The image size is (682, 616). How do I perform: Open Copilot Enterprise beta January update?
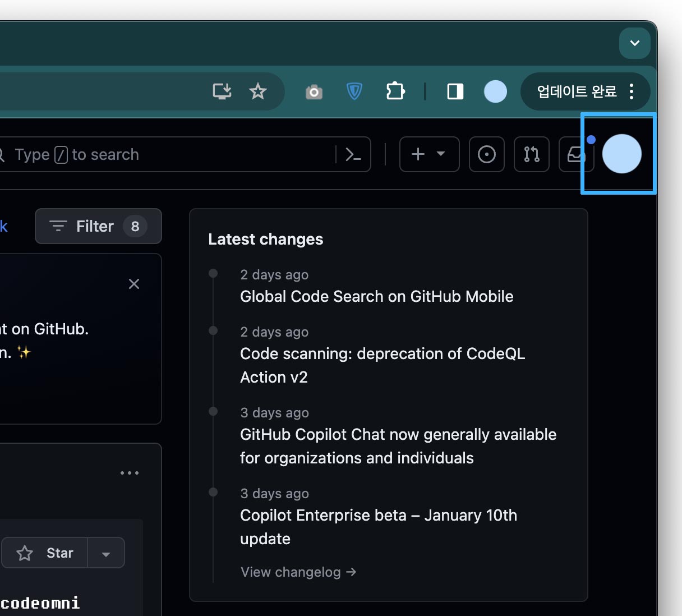coord(379,527)
